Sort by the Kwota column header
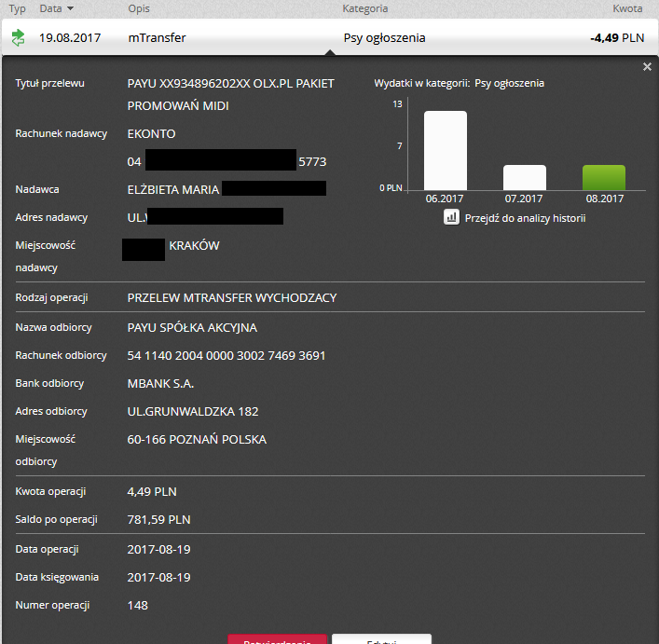This screenshot has width=659, height=644. pos(626,8)
